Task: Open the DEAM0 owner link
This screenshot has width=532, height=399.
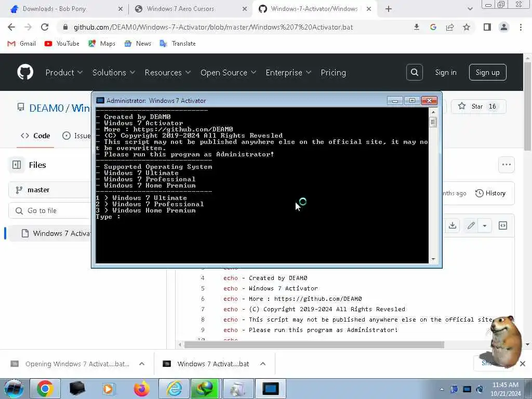Action: pyautogui.click(x=46, y=108)
